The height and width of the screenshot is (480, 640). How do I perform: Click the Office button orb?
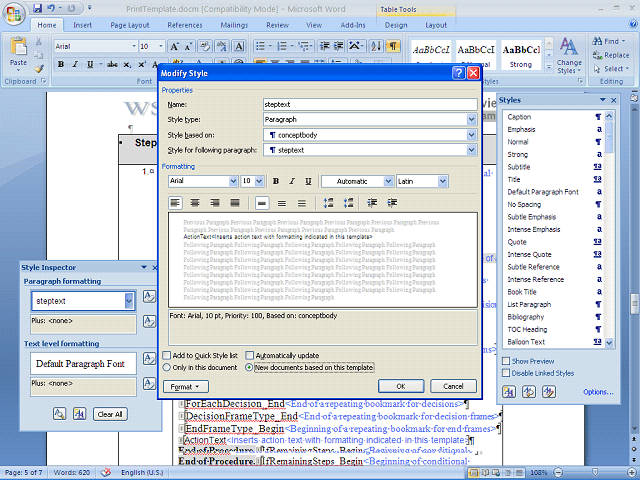14,14
